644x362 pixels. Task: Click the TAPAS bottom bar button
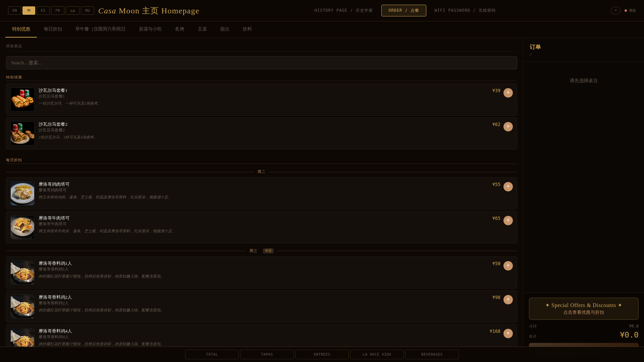(267, 355)
